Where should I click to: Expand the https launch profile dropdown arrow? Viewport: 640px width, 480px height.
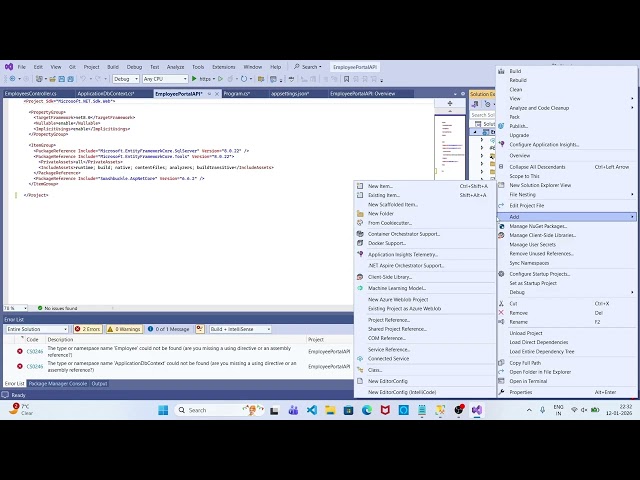pos(213,79)
